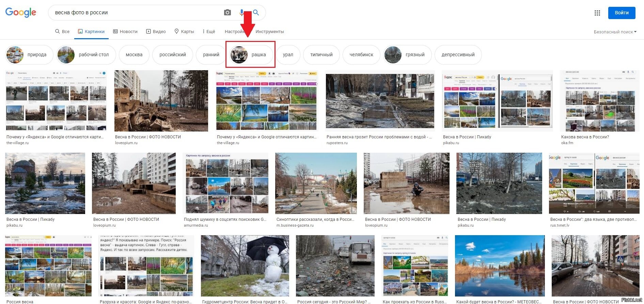Click the amurmedia.ru source link
The image size is (644, 304).
click(196, 225)
